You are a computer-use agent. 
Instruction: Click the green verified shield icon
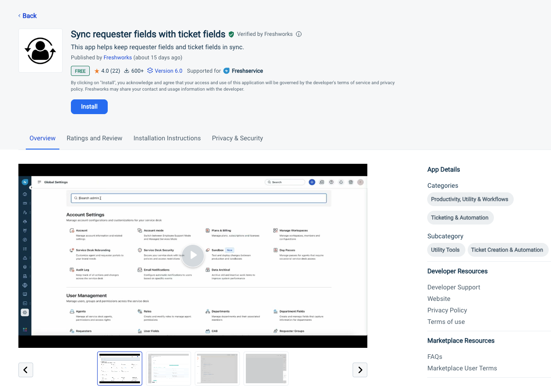pyautogui.click(x=231, y=34)
